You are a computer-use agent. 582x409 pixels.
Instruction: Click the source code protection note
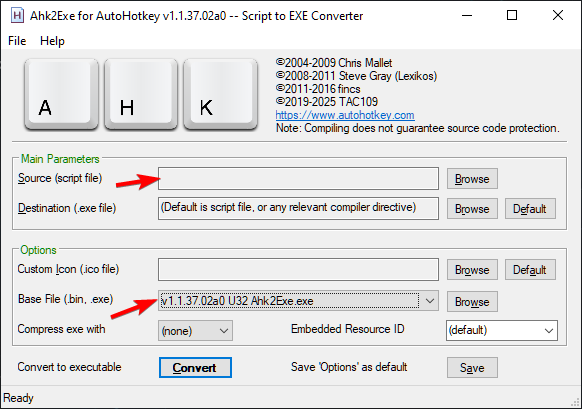click(x=418, y=128)
